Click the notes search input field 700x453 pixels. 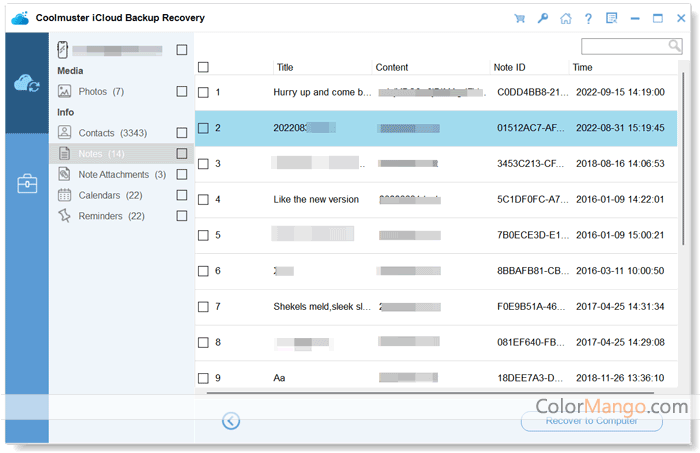625,46
